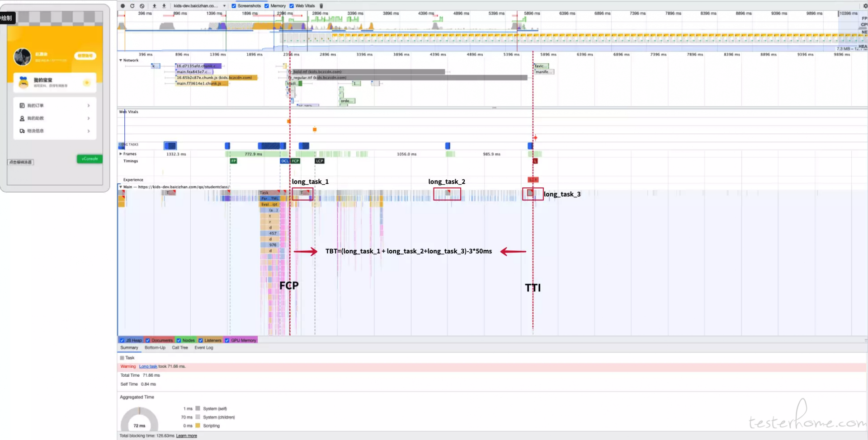The width and height of the screenshot is (868, 440).
Task: Click the small gray button under the menu card
Action: pos(21,162)
